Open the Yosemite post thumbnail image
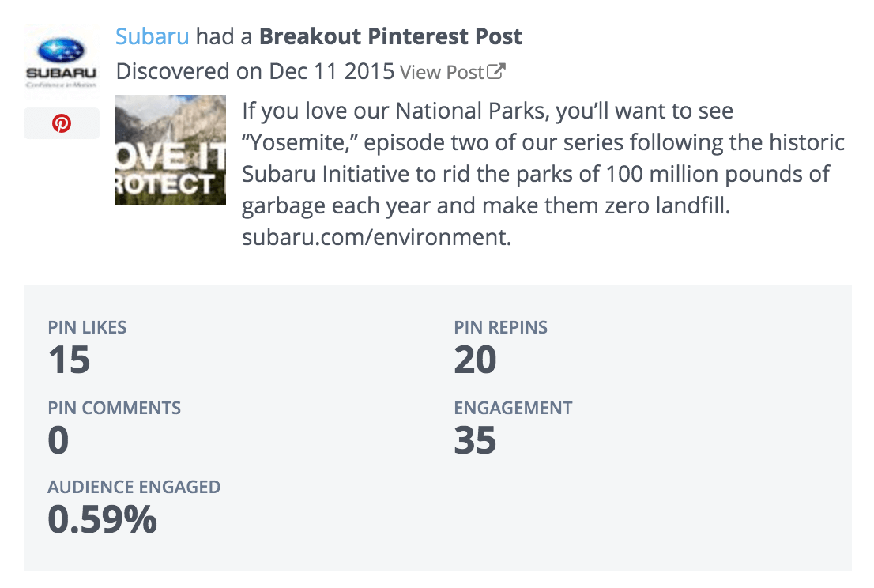The height and width of the screenshot is (588, 874). (x=171, y=150)
